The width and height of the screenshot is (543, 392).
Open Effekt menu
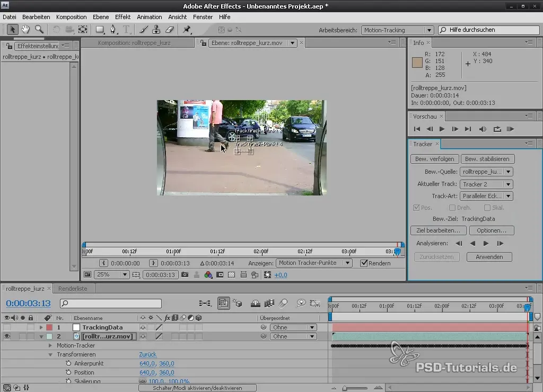point(122,17)
